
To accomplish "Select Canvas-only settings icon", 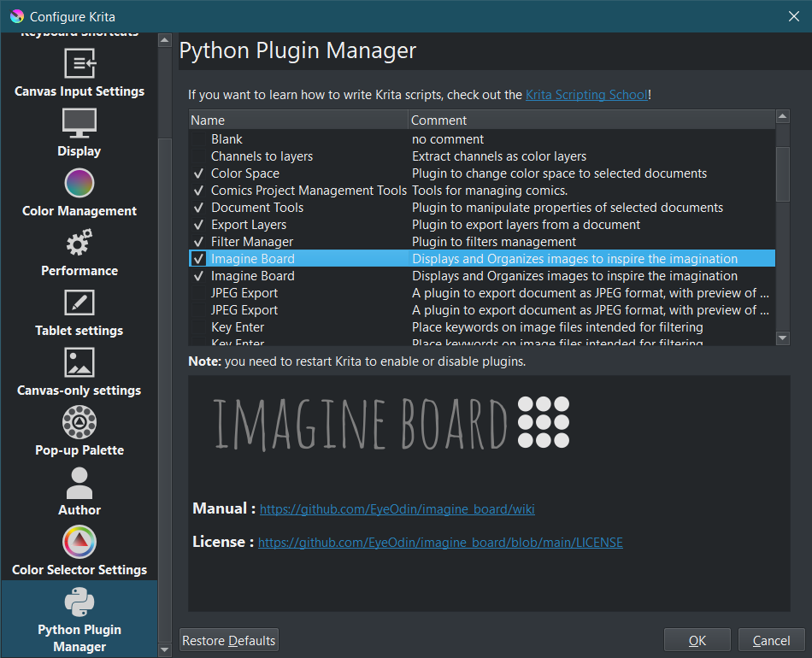I will 79,362.
